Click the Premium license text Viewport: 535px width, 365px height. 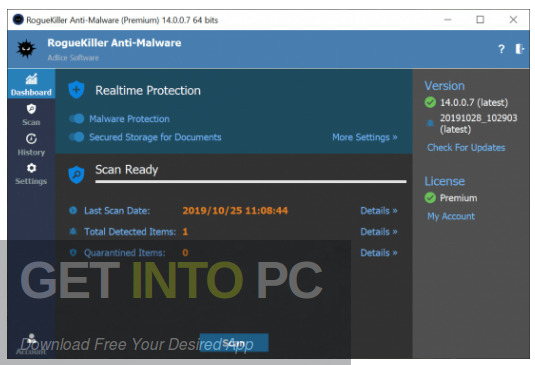click(458, 198)
